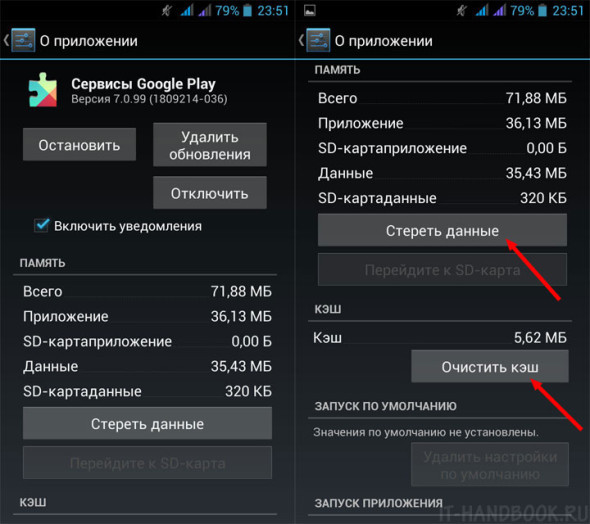
Task: Tap the 'Всего' 71,88 МБ row on left
Action: (148, 291)
